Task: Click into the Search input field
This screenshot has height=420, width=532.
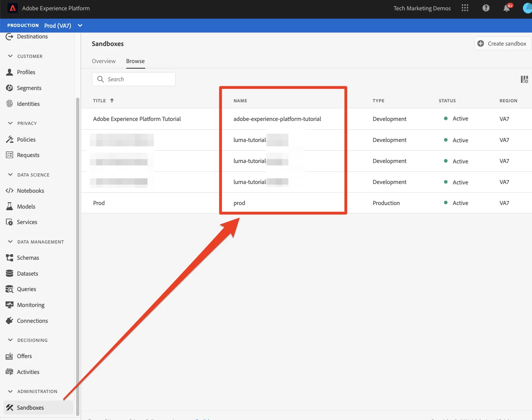Action: click(134, 79)
